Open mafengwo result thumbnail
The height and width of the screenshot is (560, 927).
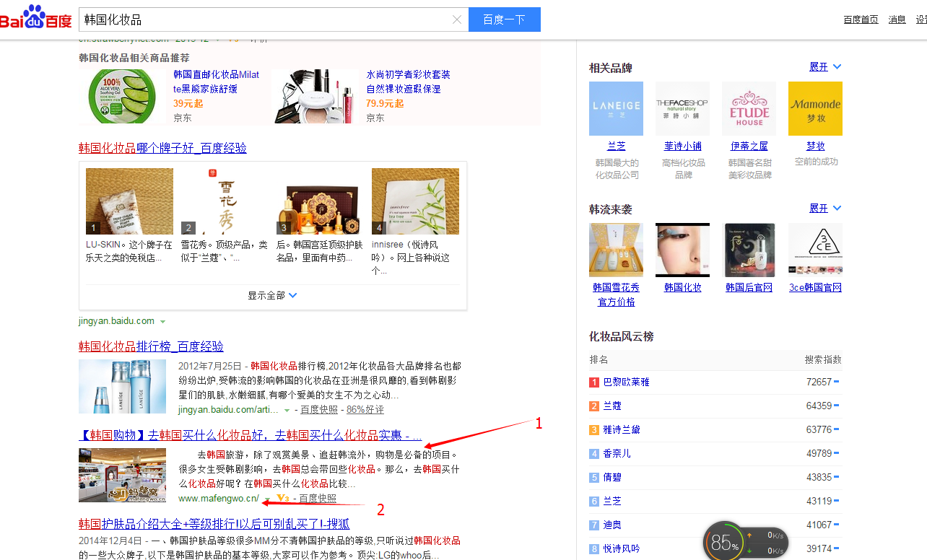[x=122, y=476]
